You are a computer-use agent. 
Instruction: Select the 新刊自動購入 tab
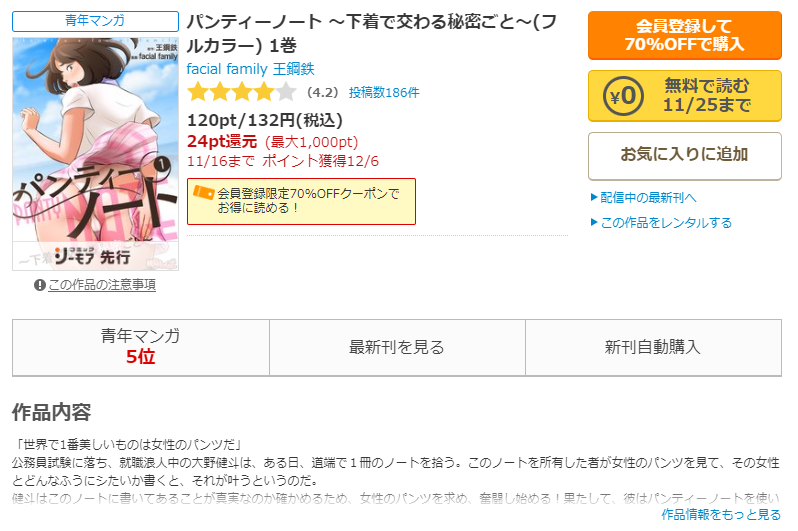tap(653, 347)
